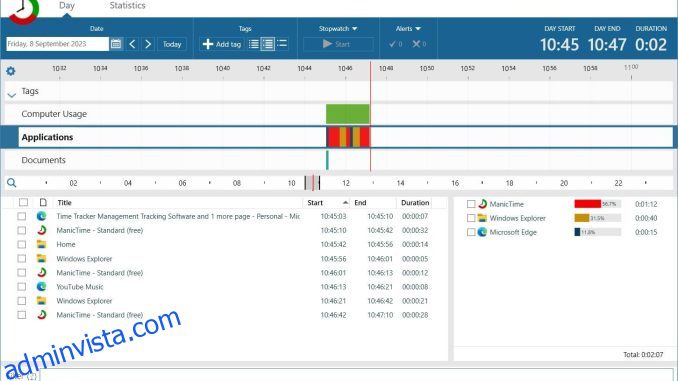The width and height of the screenshot is (678, 381).
Task: Click the teal Documents timeline marker
Action: coord(327,160)
